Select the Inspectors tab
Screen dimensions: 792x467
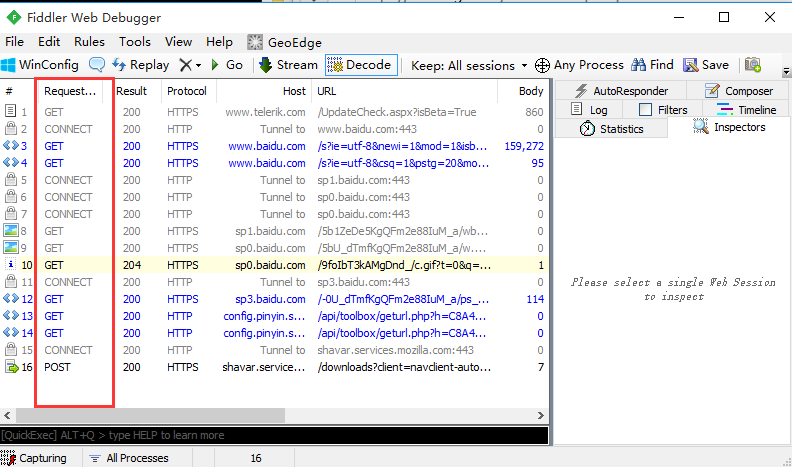pyautogui.click(x=729, y=127)
